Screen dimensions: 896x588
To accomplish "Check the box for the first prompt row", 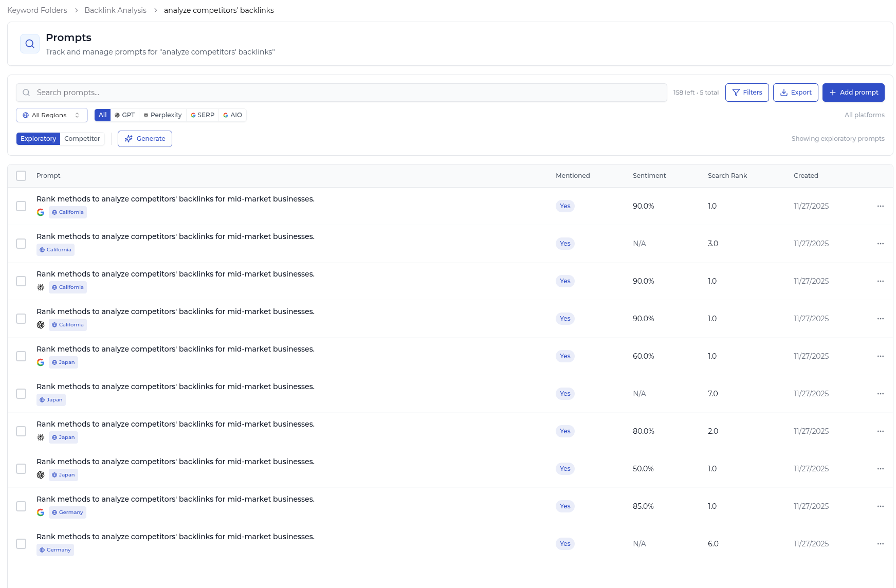I will point(21,206).
